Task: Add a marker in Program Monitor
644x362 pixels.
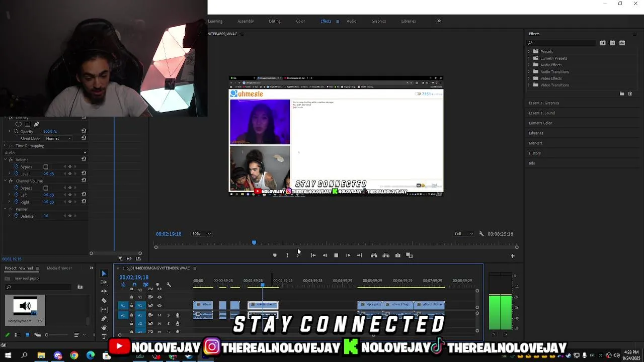Action: coord(275,255)
